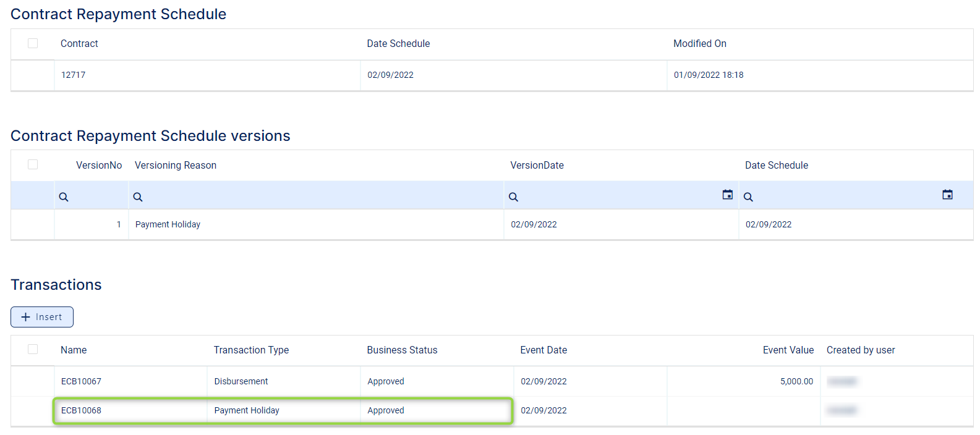This screenshot has width=980, height=435.
Task: Click the Versioning Reason filter search icon
Action: [x=138, y=197]
